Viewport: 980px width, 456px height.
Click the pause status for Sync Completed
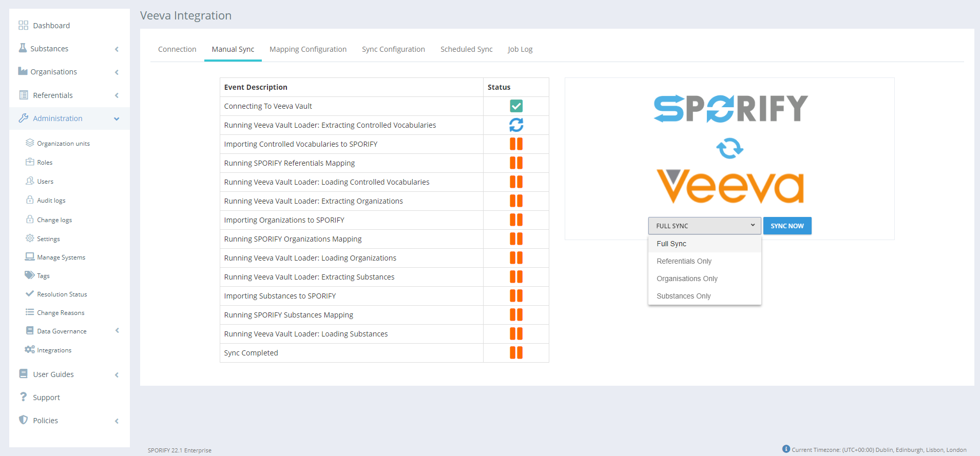coord(516,353)
